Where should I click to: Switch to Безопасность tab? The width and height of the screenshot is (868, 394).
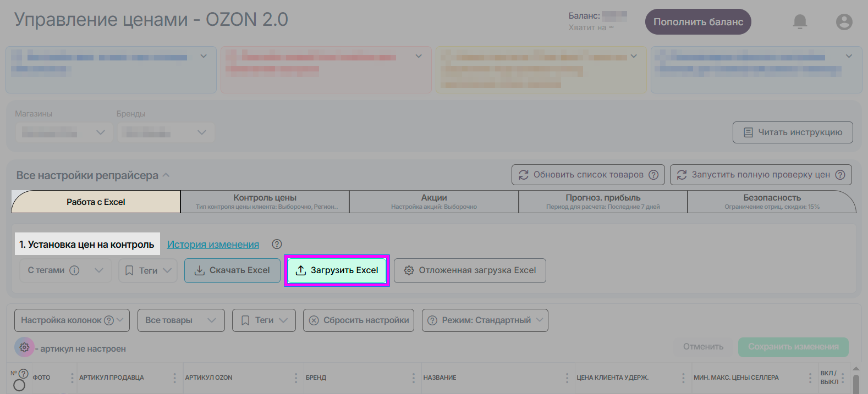pyautogui.click(x=772, y=202)
